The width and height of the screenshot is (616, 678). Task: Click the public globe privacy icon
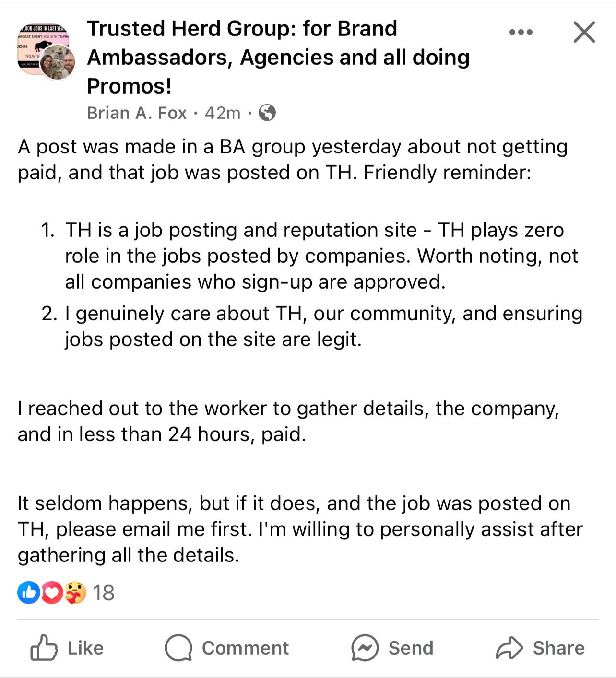tap(267, 113)
